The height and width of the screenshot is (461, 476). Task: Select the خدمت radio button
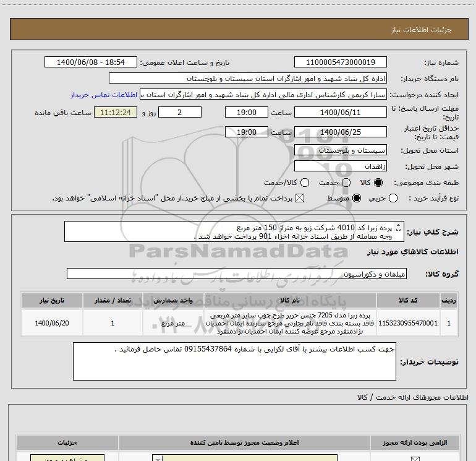(346, 183)
